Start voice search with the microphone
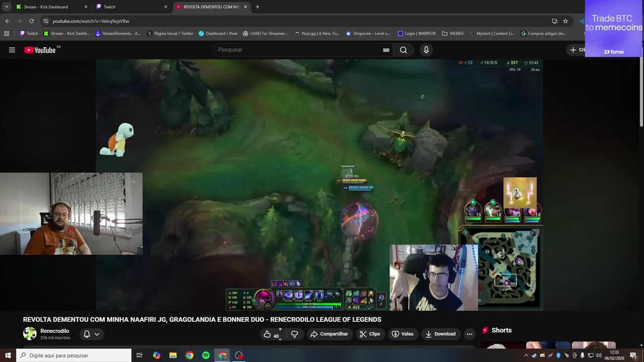The height and width of the screenshot is (362, 644). 426,50
